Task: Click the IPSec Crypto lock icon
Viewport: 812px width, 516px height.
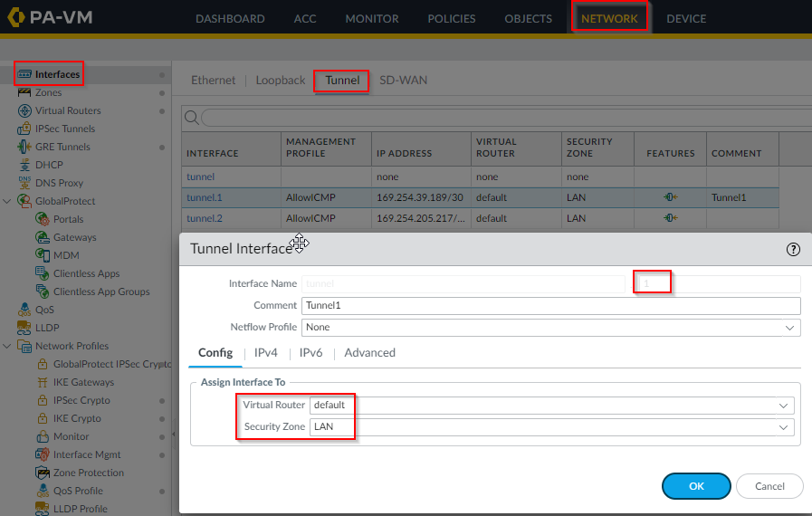Action: 43,400
